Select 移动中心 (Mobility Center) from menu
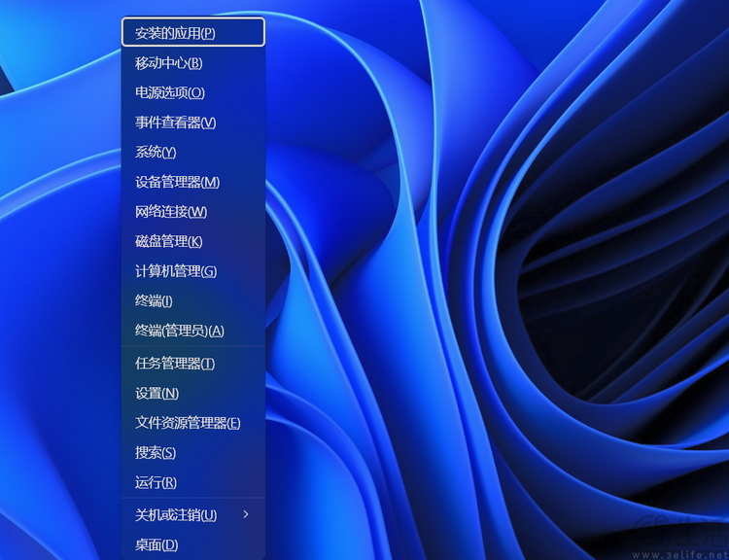 point(169,63)
